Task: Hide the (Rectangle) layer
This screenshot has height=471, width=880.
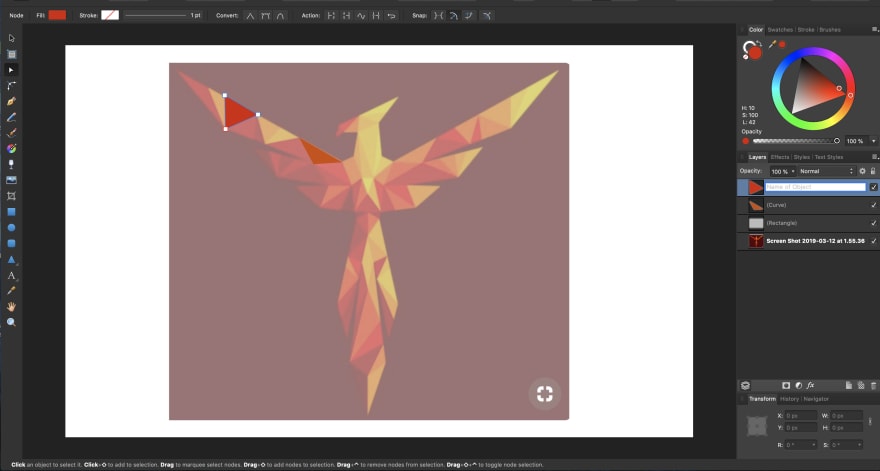Action: pos(873,223)
